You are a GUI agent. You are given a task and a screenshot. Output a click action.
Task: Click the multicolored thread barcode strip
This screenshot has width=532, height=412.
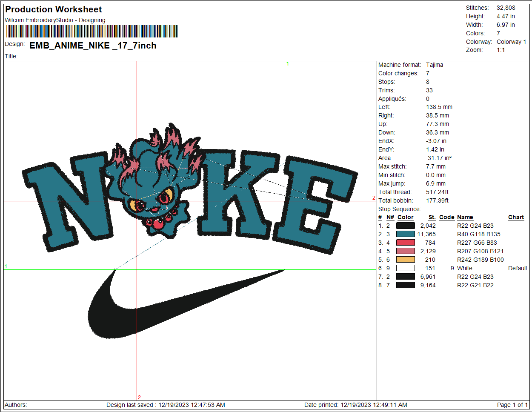pos(92,31)
